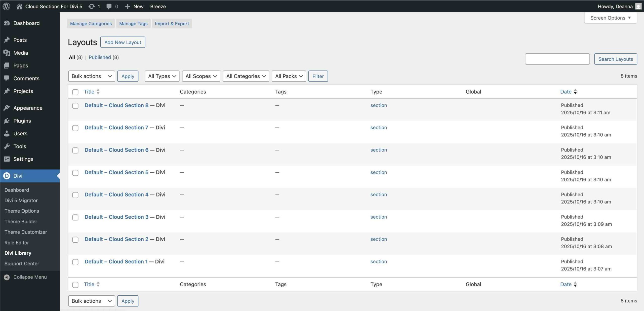Viewport: 644px width, 311px height.
Task: Open Tools using the wrench icon
Action: click(x=7, y=146)
